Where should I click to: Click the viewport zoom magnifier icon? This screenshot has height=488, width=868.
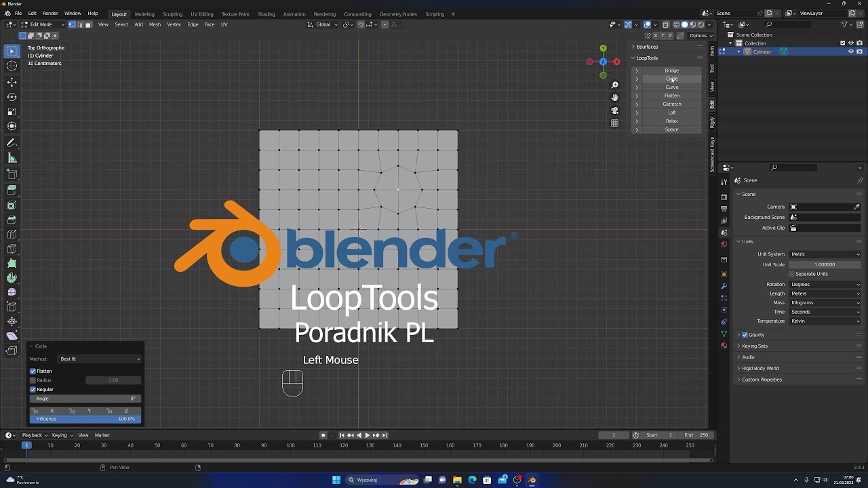point(614,85)
